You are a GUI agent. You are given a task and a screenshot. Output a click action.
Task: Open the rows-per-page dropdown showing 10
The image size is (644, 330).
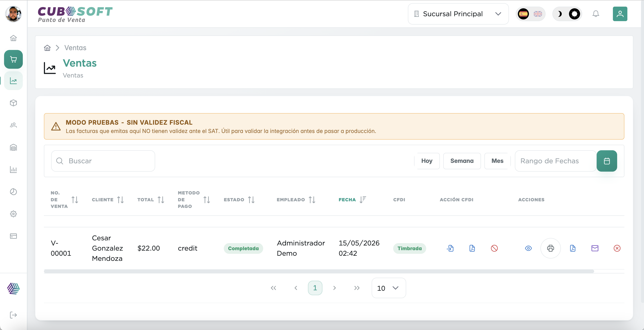click(388, 288)
